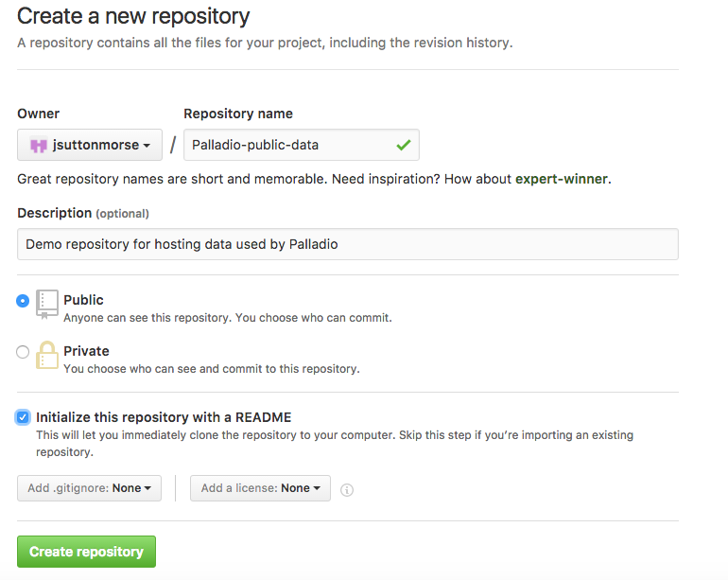Select the Private radio button

(23, 352)
